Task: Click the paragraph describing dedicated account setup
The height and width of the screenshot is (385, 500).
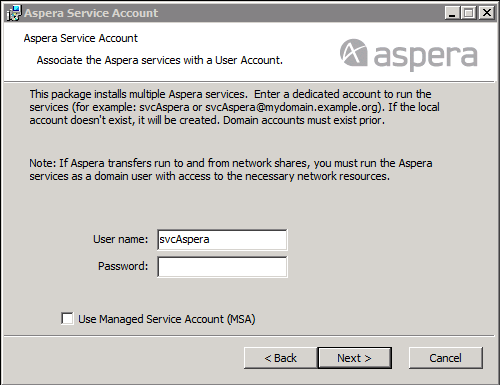Action: 234,107
